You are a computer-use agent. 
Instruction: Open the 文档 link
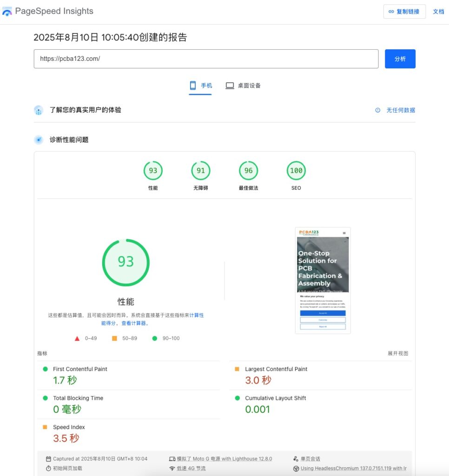pyautogui.click(x=438, y=11)
